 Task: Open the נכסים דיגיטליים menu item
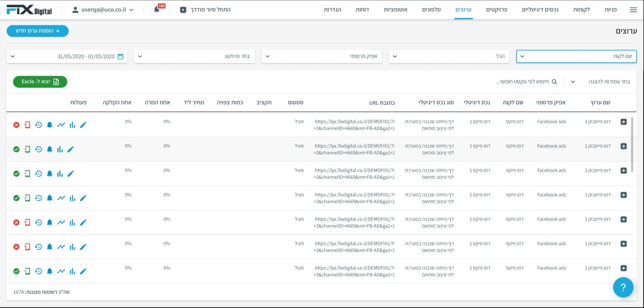[x=540, y=10]
